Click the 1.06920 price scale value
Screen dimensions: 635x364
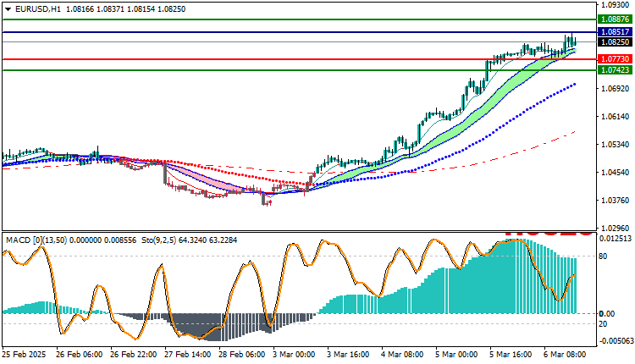616,88
